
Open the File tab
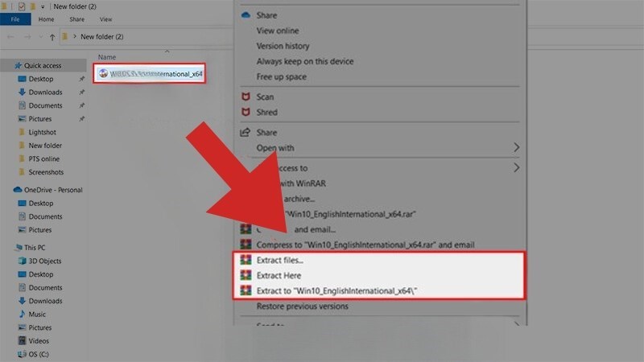15,19
